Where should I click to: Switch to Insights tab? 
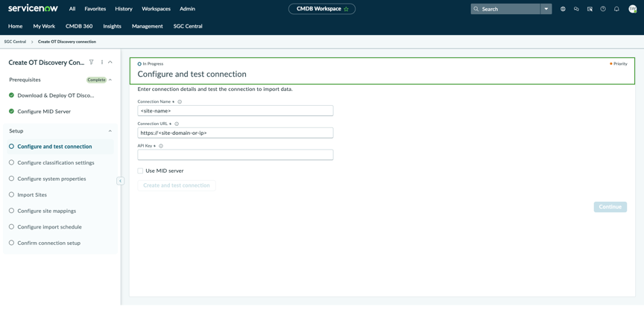pos(112,26)
